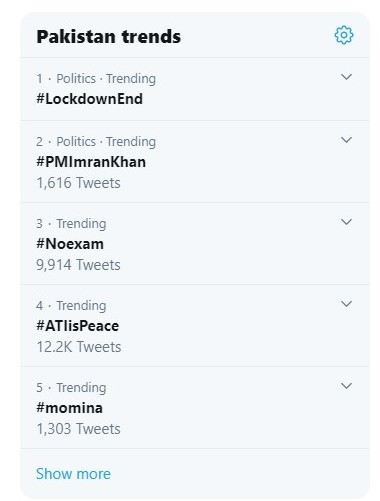The height and width of the screenshot is (501, 380).
Task: Click '2 · Politics · Trending' label
Action: tap(96, 142)
